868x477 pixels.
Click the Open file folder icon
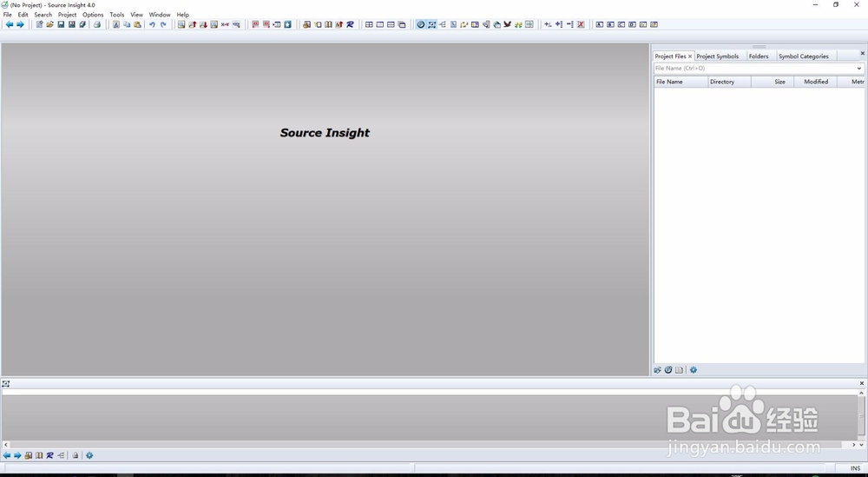49,24
